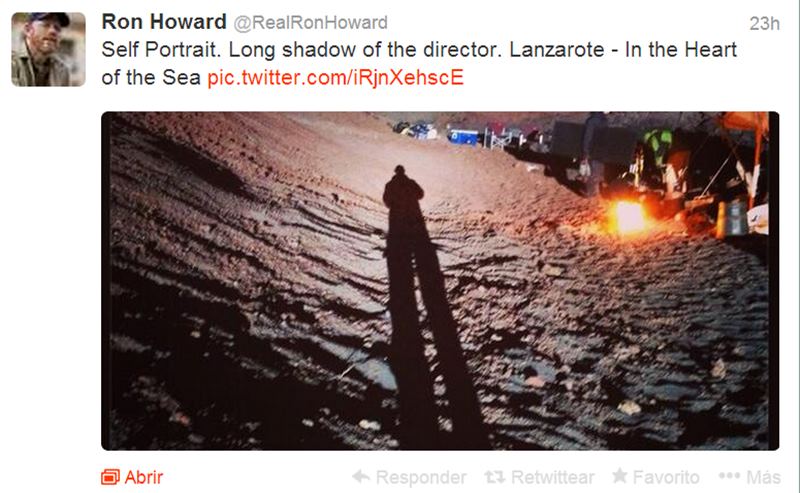800x493 pixels.
Task: Click the words 'In the Heart' in tweet
Action: pyautogui.click(x=681, y=50)
